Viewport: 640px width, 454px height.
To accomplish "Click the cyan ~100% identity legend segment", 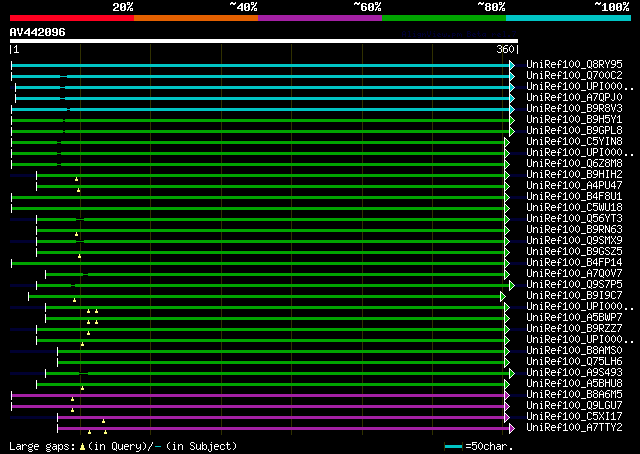I will tap(569, 18).
